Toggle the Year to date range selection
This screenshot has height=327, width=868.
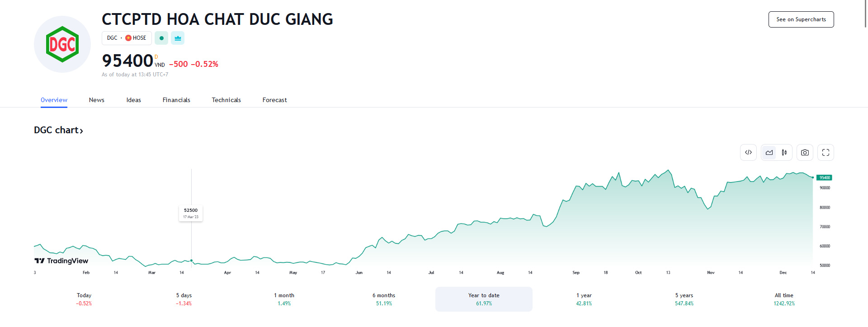click(x=483, y=299)
